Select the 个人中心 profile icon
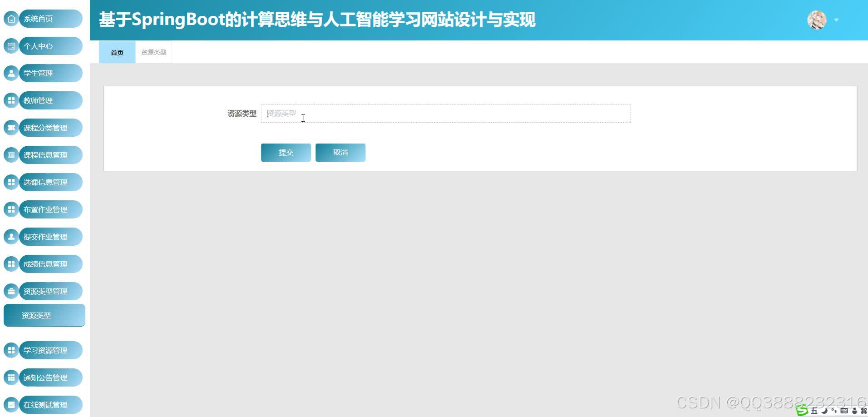This screenshot has height=417, width=868. coord(11,46)
